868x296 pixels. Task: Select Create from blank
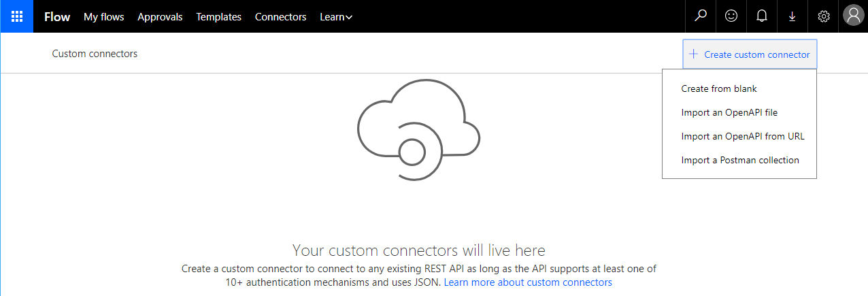click(719, 88)
